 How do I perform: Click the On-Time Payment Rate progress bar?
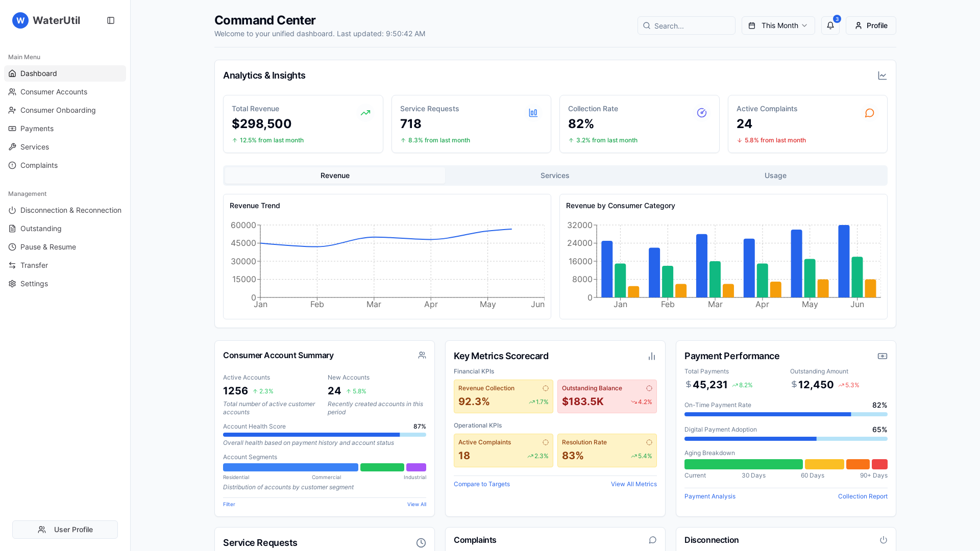tap(786, 414)
